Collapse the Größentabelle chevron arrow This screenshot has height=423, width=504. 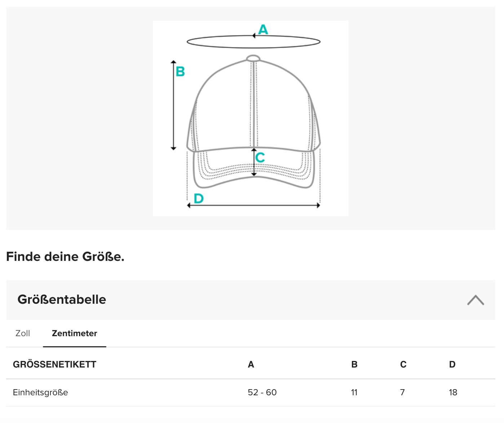pos(475,300)
